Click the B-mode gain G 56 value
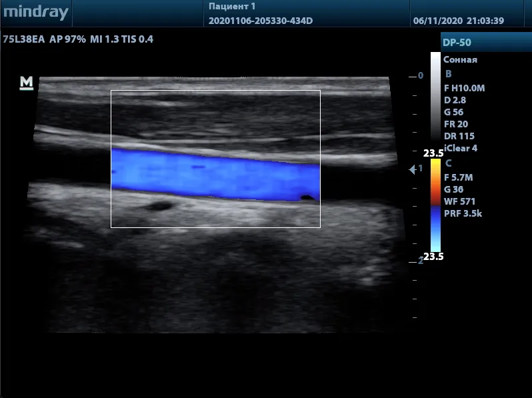Image resolution: width=532 pixels, height=398 pixels. tap(454, 112)
